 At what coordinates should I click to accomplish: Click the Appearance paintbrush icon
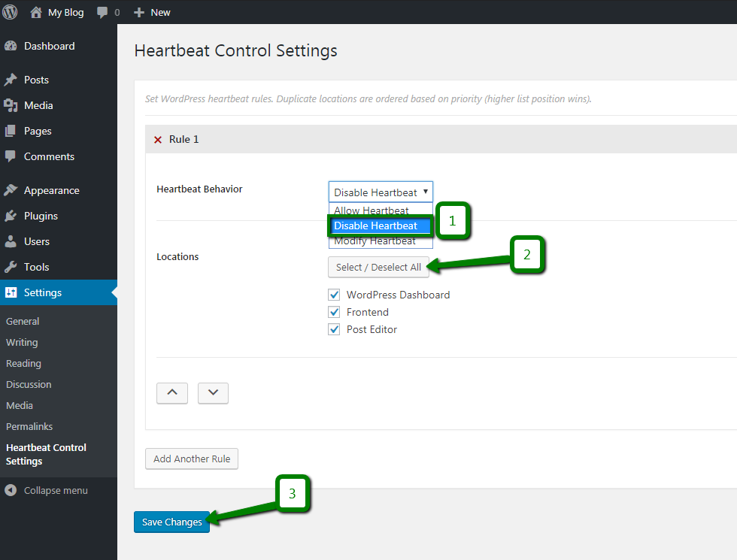(11, 190)
